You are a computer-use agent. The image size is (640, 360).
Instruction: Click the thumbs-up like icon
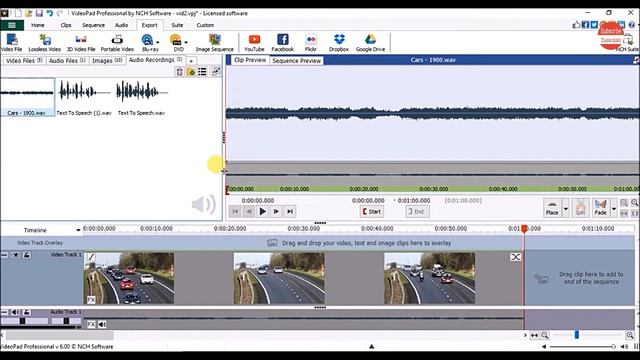pos(576,25)
